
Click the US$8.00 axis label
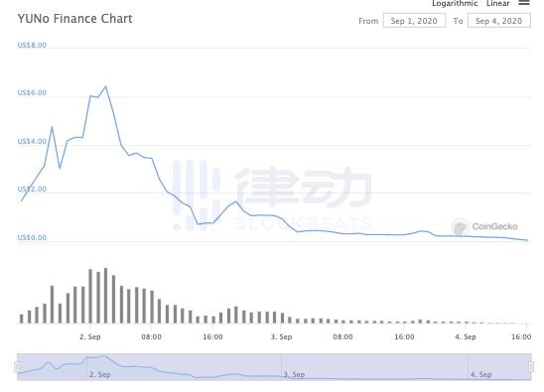(32, 45)
